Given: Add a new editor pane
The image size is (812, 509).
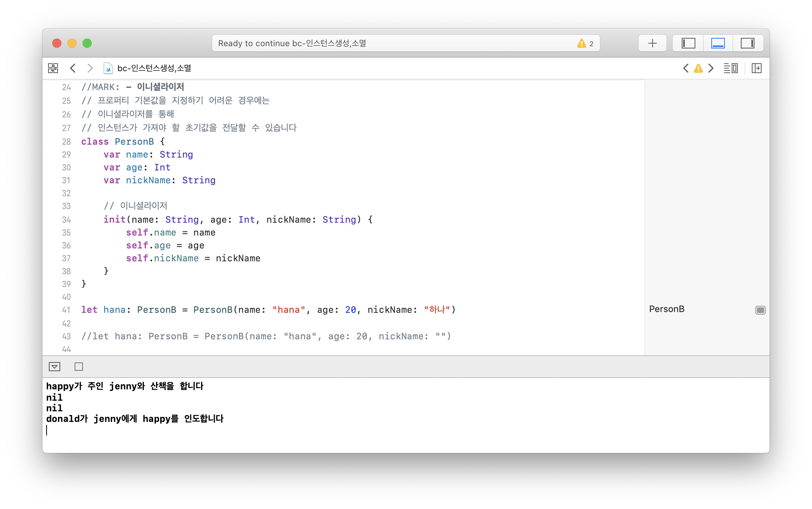Looking at the screenshot, I should [x=756, y=68].
